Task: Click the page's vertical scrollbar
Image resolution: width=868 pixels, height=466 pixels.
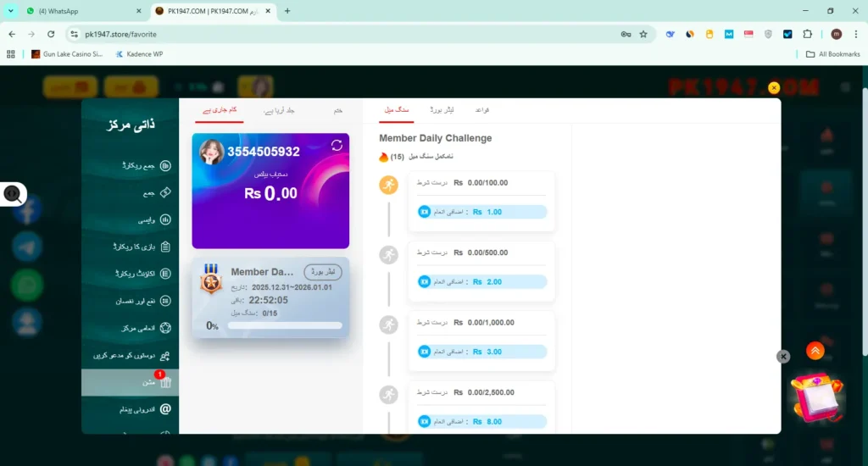Action: pos(864,221)
